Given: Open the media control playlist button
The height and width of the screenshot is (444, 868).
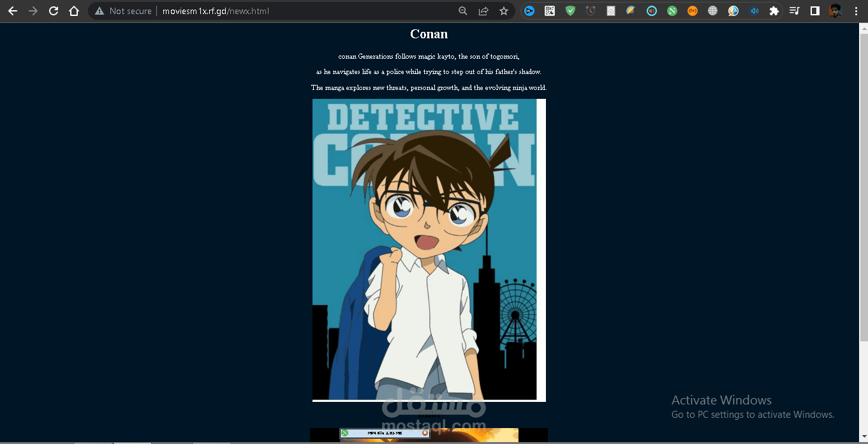Looking at the screenshot, I should [795, 11].
